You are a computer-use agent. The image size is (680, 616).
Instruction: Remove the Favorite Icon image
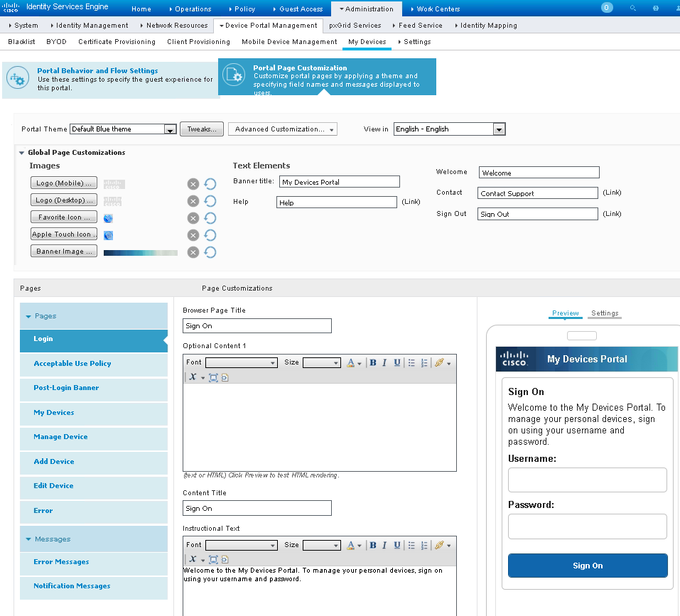193,218
